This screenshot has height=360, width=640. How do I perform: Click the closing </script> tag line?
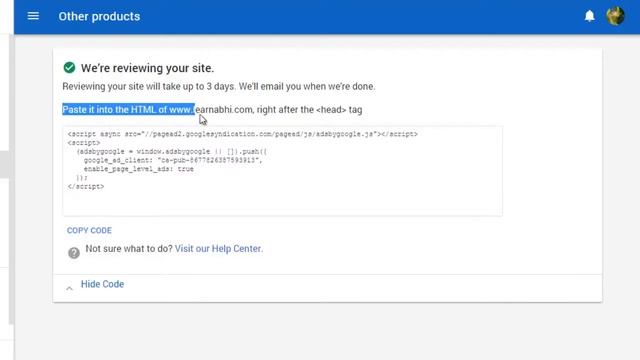pos(86,187)
